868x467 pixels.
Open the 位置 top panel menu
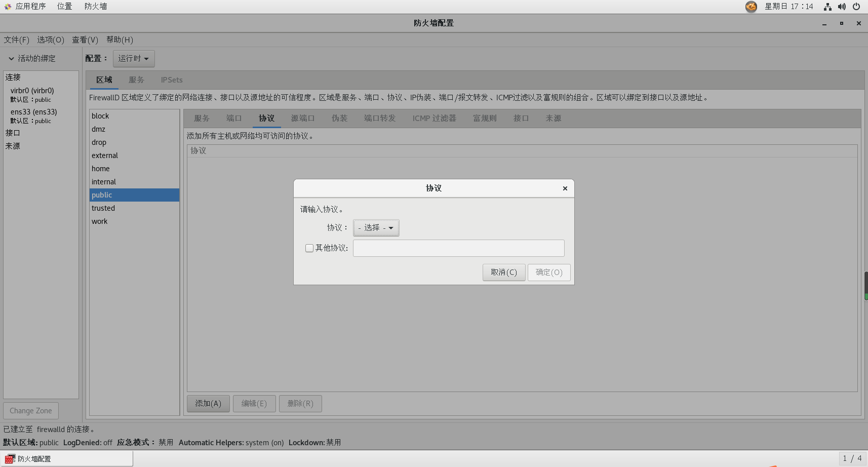[x=64, y=7]
